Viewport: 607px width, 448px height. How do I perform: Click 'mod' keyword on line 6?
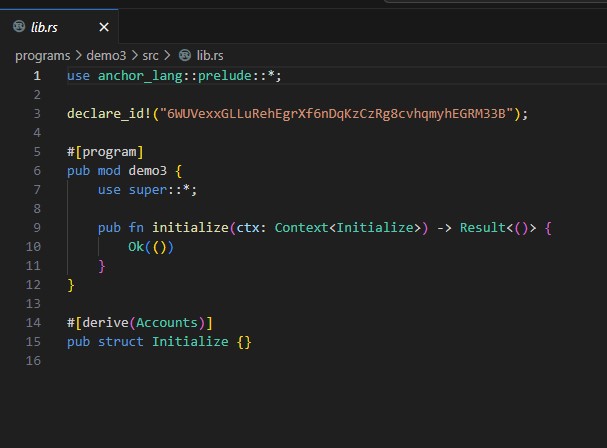[109, 171]
